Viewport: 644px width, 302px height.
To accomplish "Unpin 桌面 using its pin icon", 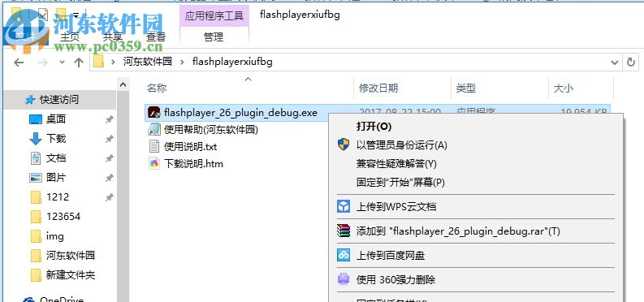I will (110, 119).
